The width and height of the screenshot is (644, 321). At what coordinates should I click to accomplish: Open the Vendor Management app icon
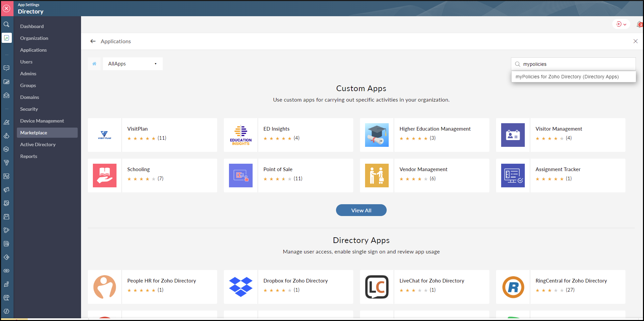coord(377,176)
